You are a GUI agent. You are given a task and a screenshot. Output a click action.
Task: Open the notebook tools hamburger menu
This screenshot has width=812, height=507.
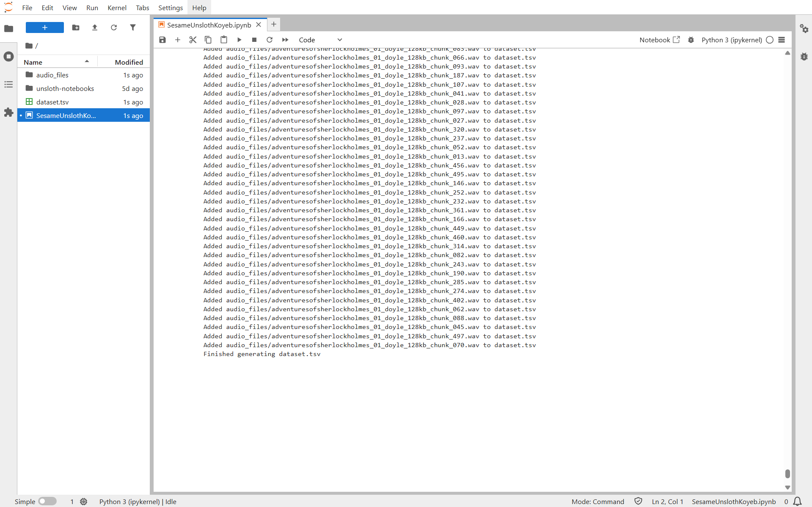(782, 39)
